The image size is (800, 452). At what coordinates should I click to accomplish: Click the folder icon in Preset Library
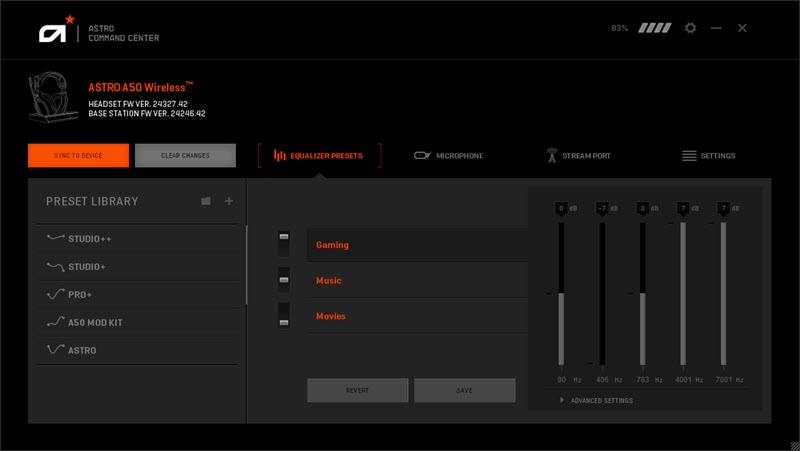point(206,201)
